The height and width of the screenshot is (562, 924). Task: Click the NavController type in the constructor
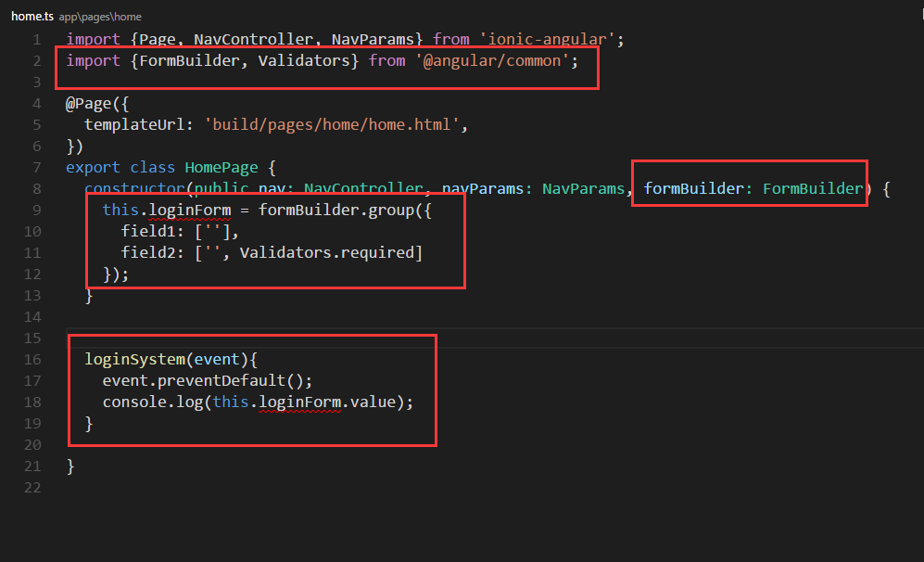coord(363,188)
